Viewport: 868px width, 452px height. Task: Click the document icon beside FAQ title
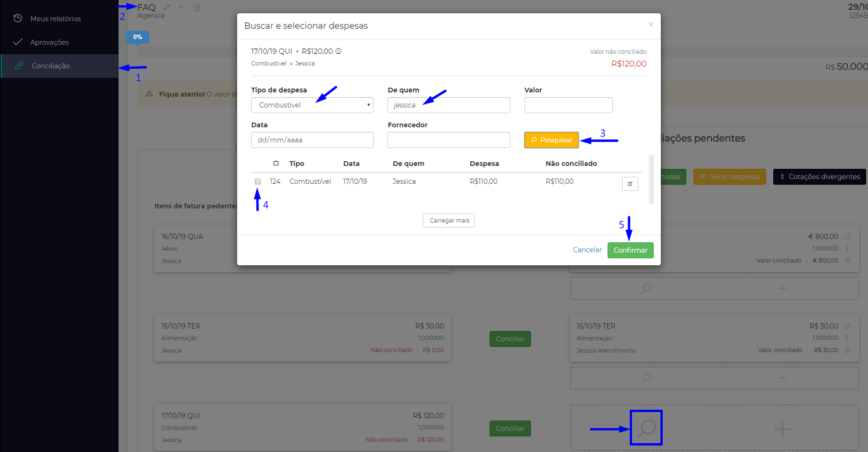tap(198, 8)
